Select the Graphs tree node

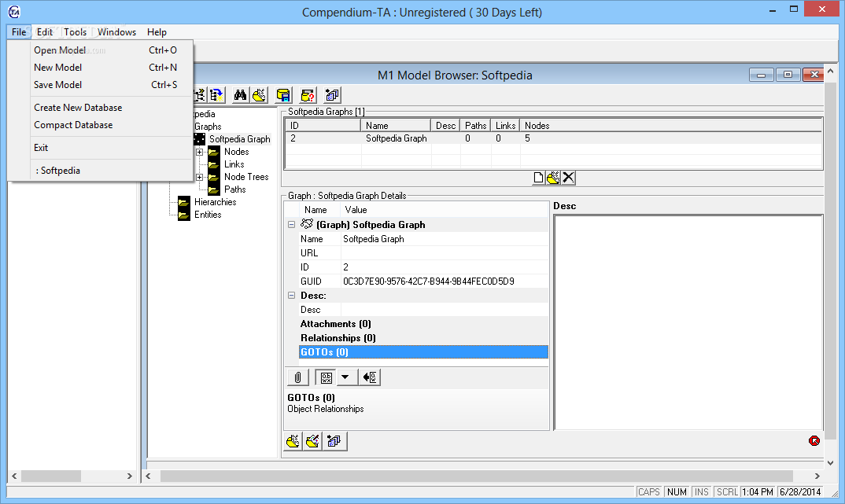pos(208,127)
